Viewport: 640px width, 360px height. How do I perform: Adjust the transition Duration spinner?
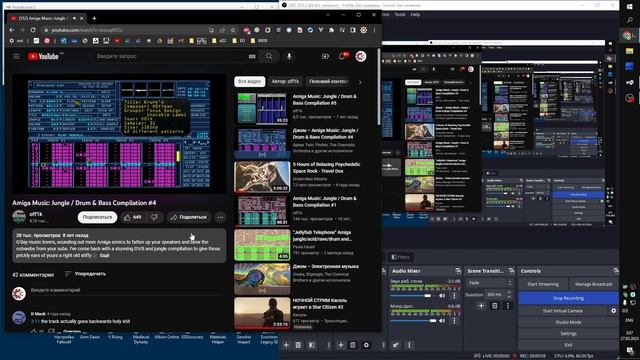(498, 294)
